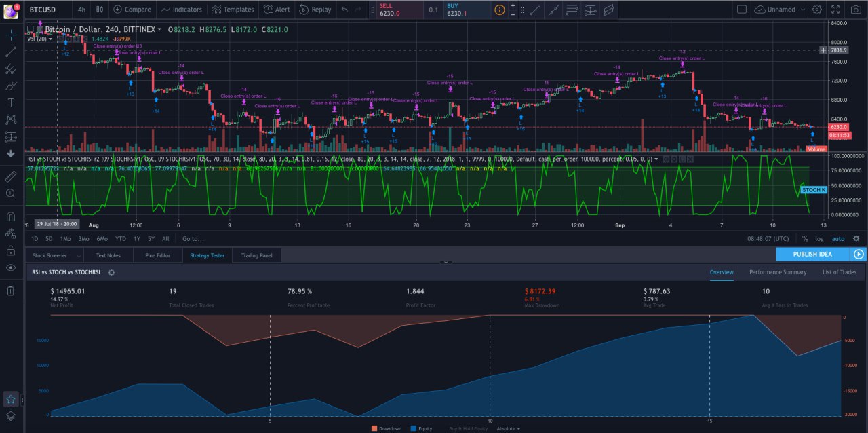
Task: Expand the Bitcoin / Dollar symbol dropdown
Action: coord(159,30)
